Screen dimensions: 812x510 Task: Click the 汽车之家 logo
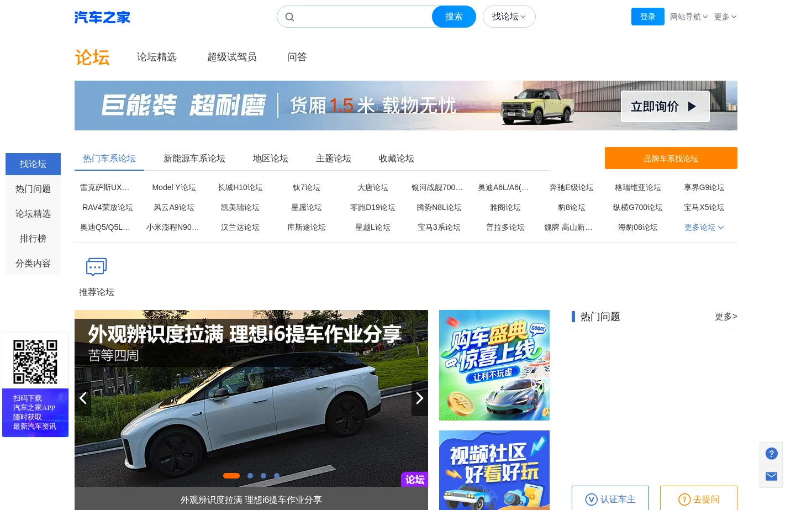tap(102, 17)
